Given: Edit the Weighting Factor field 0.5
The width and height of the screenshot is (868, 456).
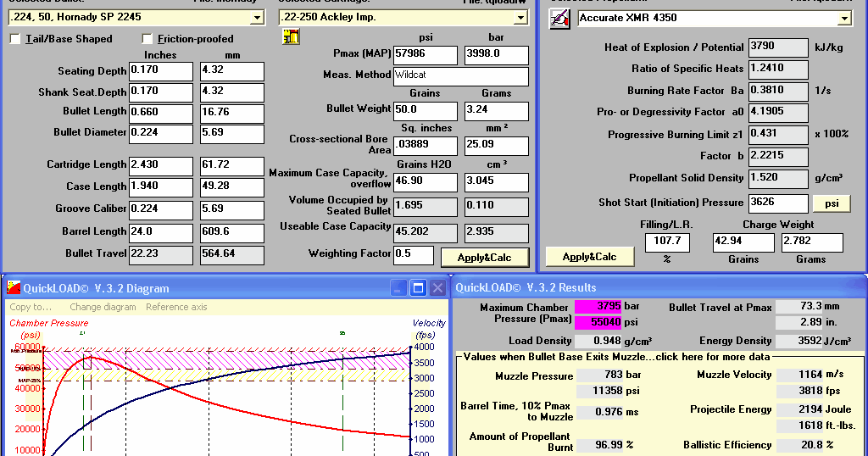Looking at the screenshot, I should 413,255.
